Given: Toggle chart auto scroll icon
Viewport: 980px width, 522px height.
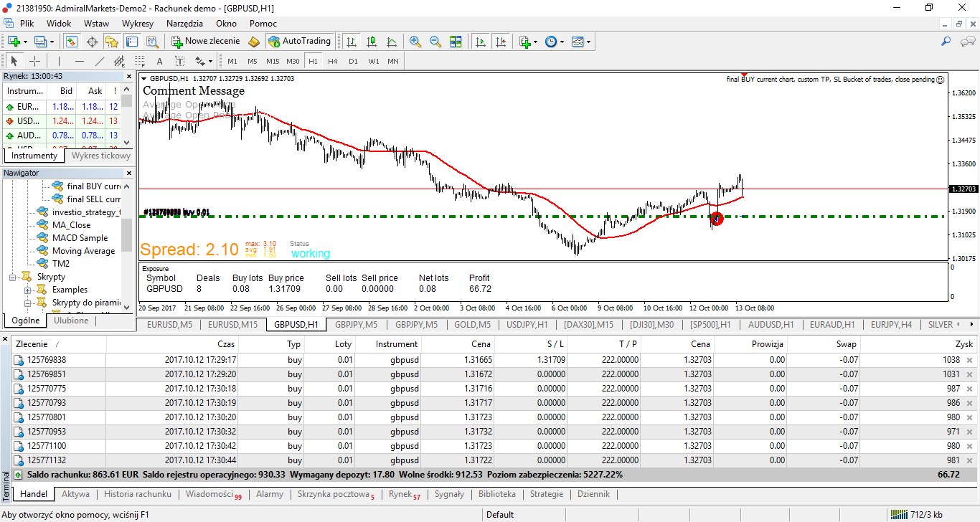Looking at the screenshot, I should [481, 42].
